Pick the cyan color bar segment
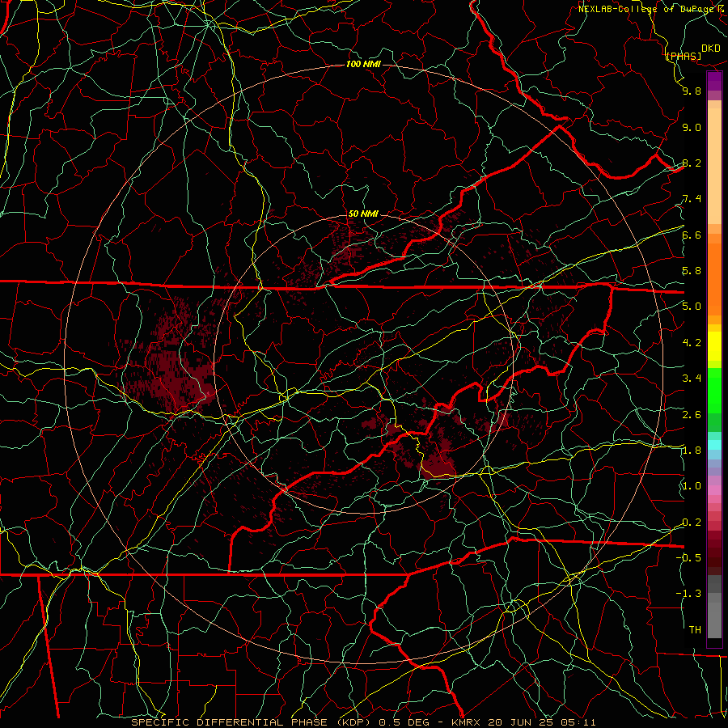This screenshot has height=728, width=728. (x=714, y=445)
